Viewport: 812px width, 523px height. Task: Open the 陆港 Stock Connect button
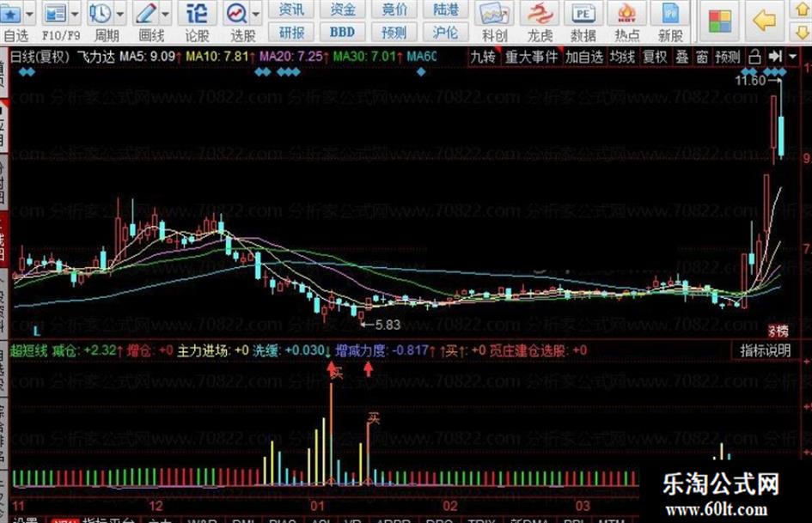coord(445,9)
